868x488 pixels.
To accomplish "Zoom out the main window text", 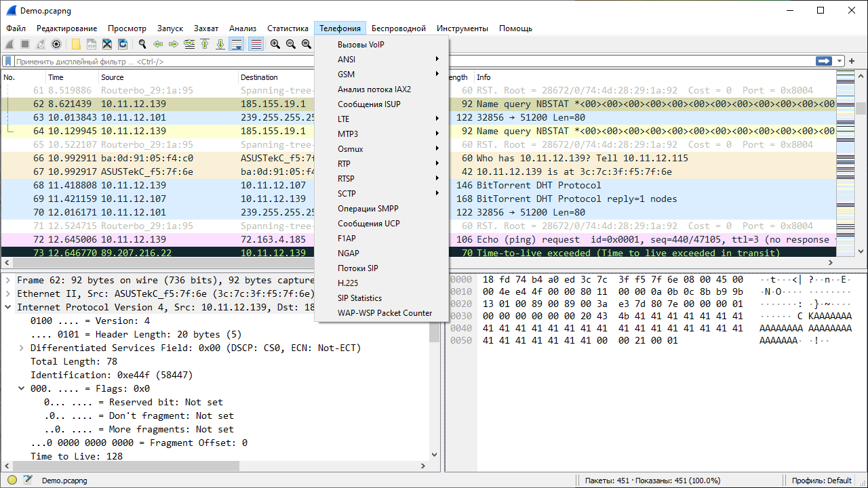I will (x=291, y=44).
